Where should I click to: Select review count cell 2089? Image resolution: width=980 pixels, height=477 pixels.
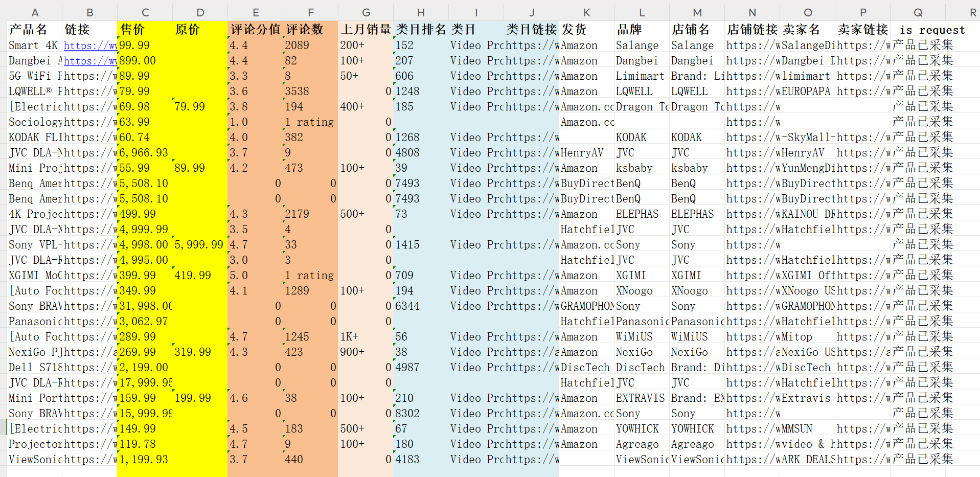click(x=311, y=45)
